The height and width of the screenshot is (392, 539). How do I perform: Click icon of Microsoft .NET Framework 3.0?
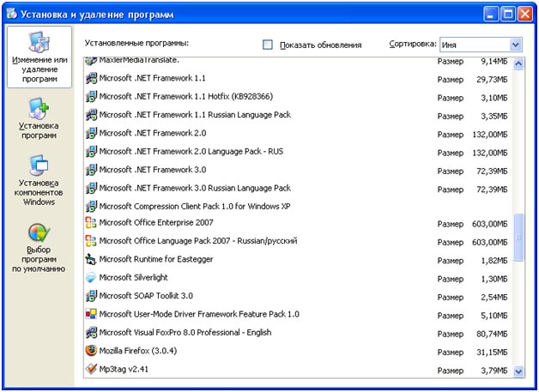(x=91, y=170)
